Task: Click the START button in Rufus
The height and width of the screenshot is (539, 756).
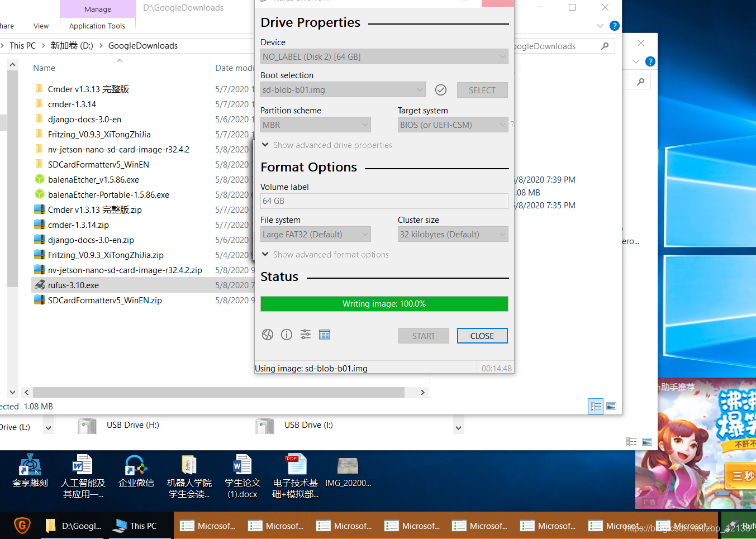Action: point(424,336)
